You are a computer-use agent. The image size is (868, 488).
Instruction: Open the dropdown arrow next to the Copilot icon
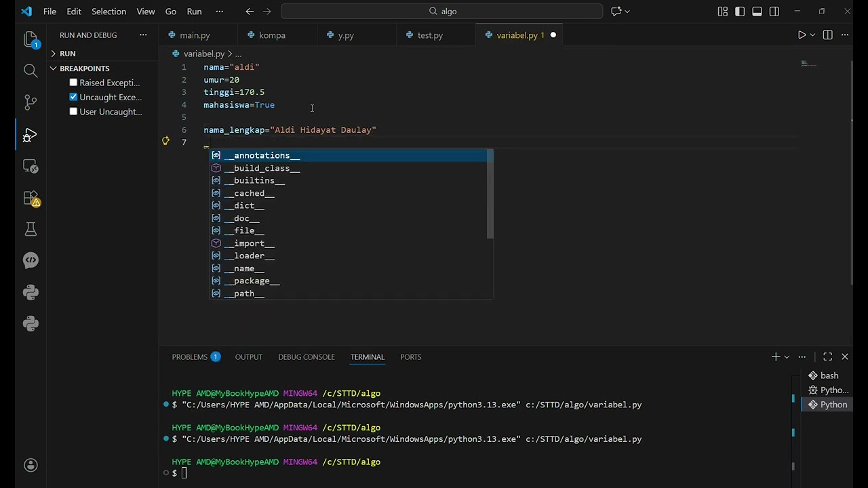click(x=627, y=12)
